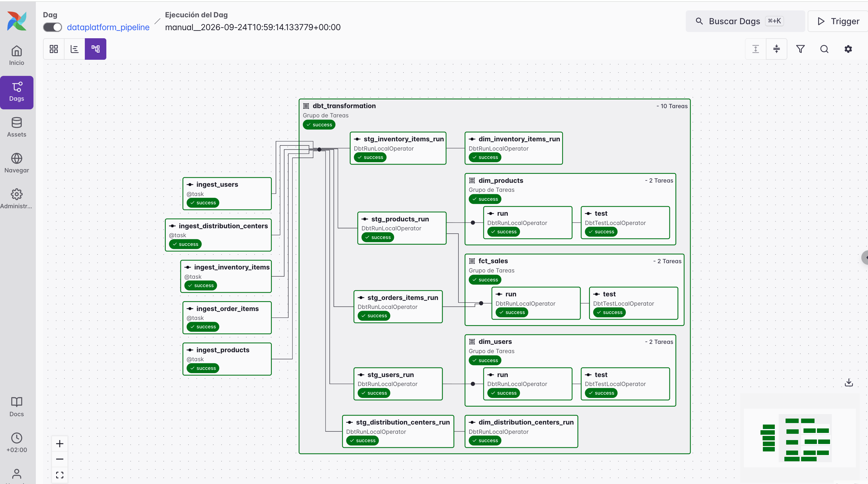Click the +02:00 timezone clock

[x=16, y=442]
